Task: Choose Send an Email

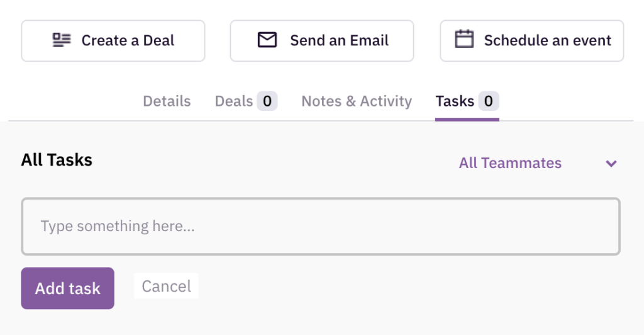Action: pos(322,41)
